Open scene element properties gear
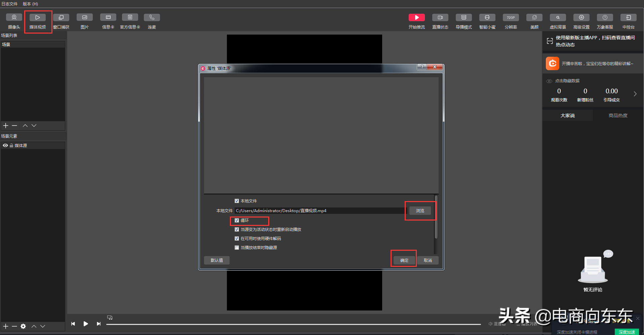 point(23,326)
